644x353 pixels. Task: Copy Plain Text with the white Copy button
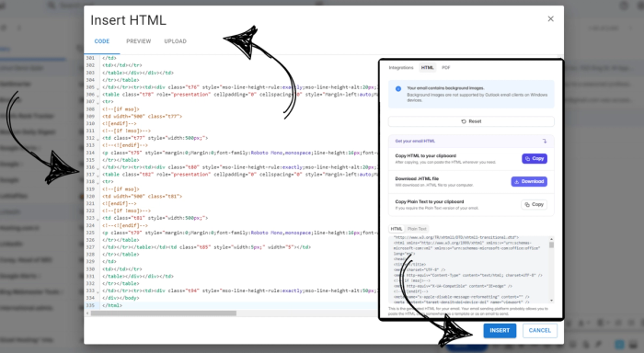click(x=534, y=204)
